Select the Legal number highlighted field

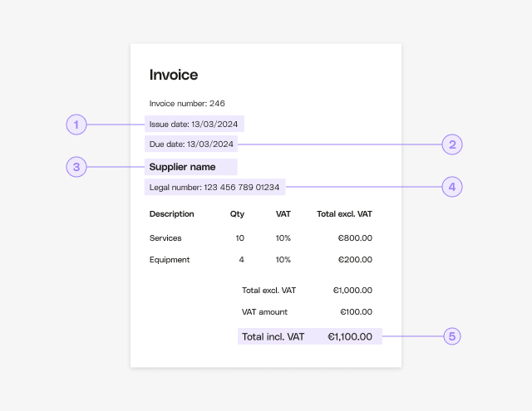(214, 188)
